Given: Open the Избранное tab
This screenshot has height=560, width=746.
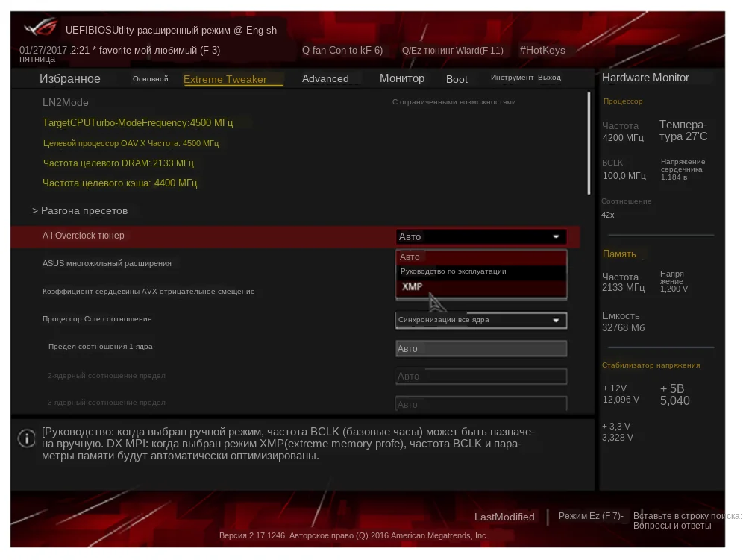Looking at the screenshot, I should pyautogui.click(x=70, y=78).
